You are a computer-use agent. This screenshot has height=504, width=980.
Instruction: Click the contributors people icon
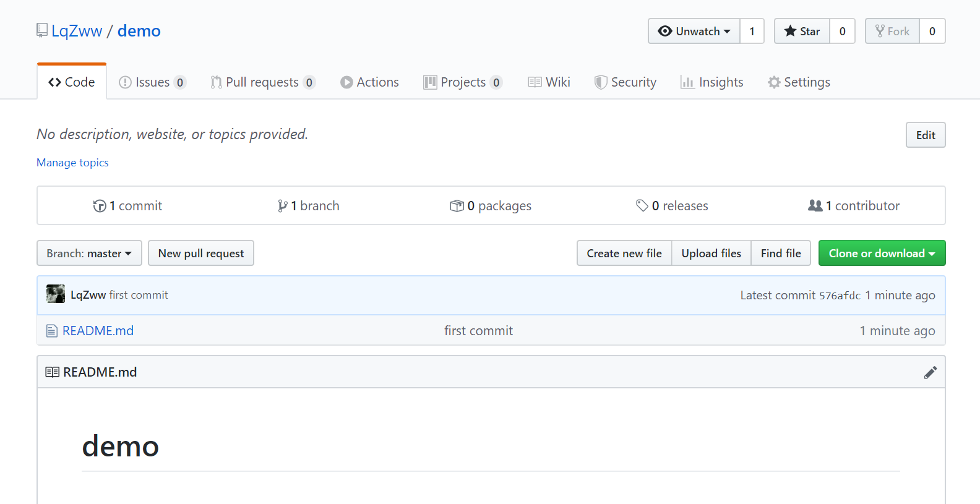(x=815, y=206)
